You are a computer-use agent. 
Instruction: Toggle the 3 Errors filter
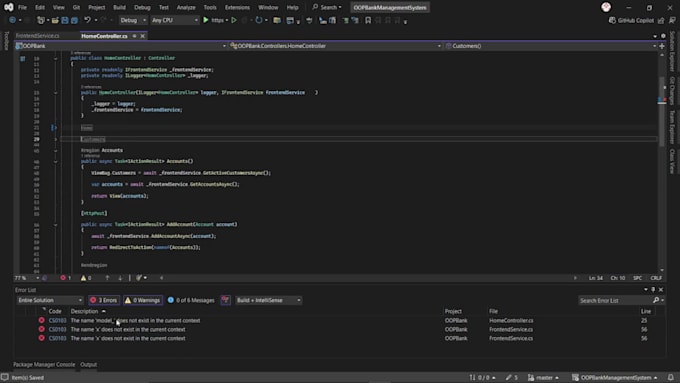coord(104,300)
